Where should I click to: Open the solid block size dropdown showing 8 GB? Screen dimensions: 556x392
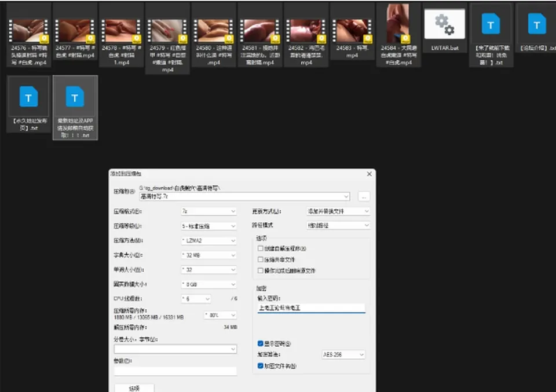click(209, 284)
